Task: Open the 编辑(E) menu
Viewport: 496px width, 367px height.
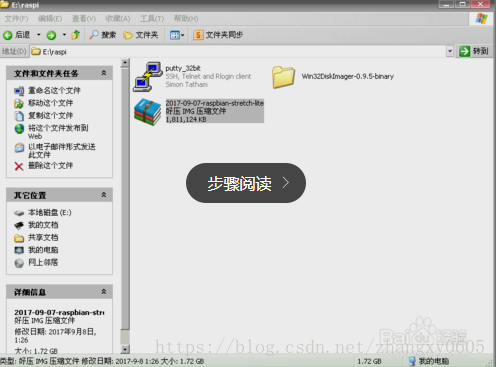Action: click(x=50, y=19)
